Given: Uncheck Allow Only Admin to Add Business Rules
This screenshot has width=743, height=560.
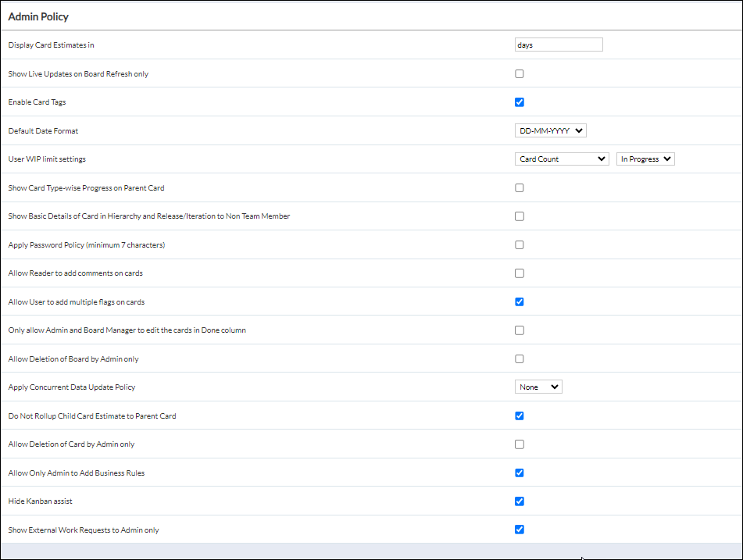Looking at the screenshot, I should 520,473.
